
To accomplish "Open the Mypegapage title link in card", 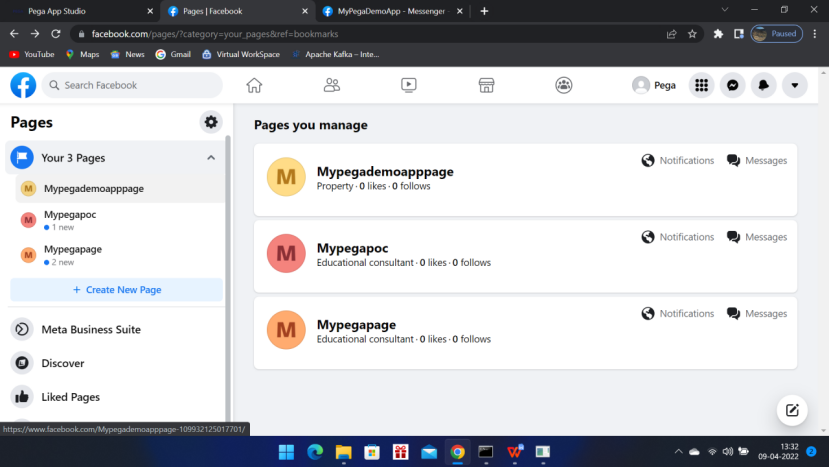I will tap(356, 325).
